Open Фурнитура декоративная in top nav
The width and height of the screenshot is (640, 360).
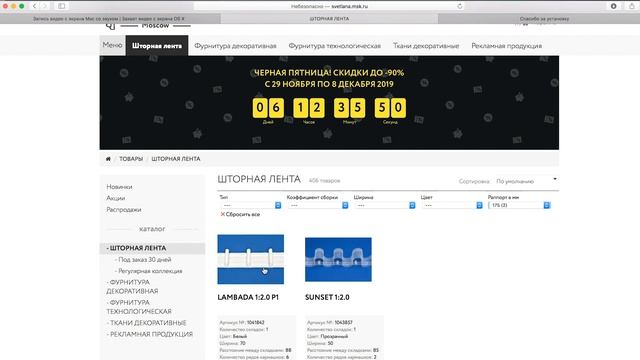click(236, 46)
